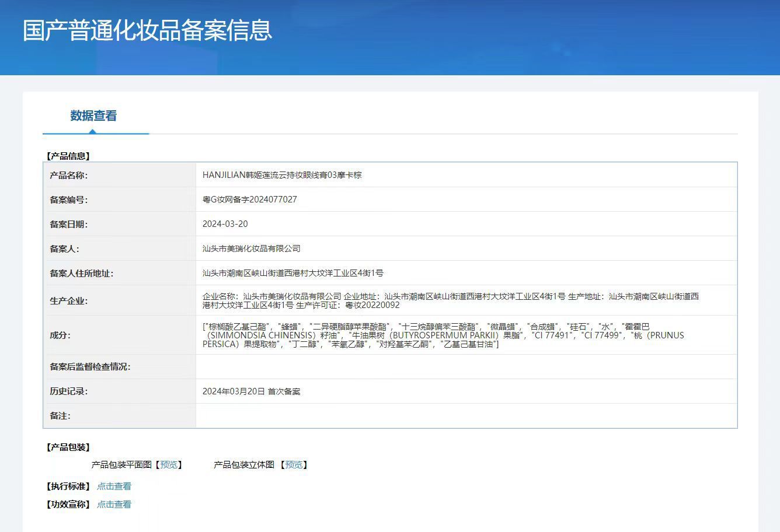Click the 产品包装立体图 label
780x532 pixels.
tap(244, 465)
